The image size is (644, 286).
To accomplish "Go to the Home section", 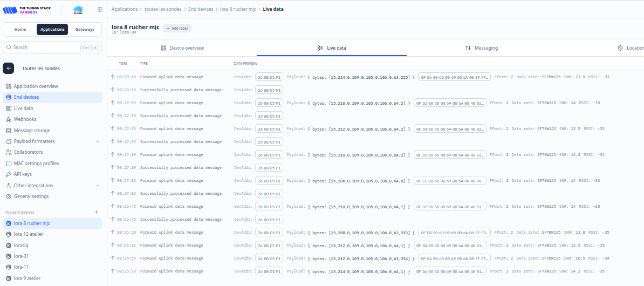I will pyautogui.click(x=20, y=30).
